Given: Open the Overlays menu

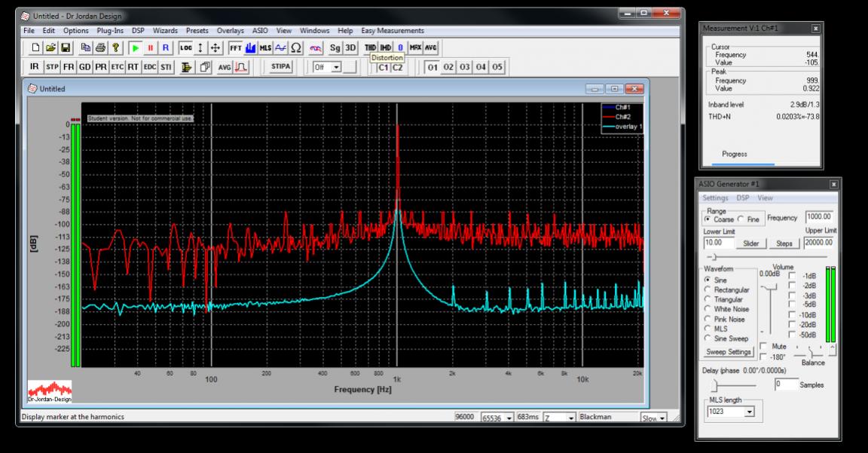Looking at the screenshot, I should pos(231,30).
